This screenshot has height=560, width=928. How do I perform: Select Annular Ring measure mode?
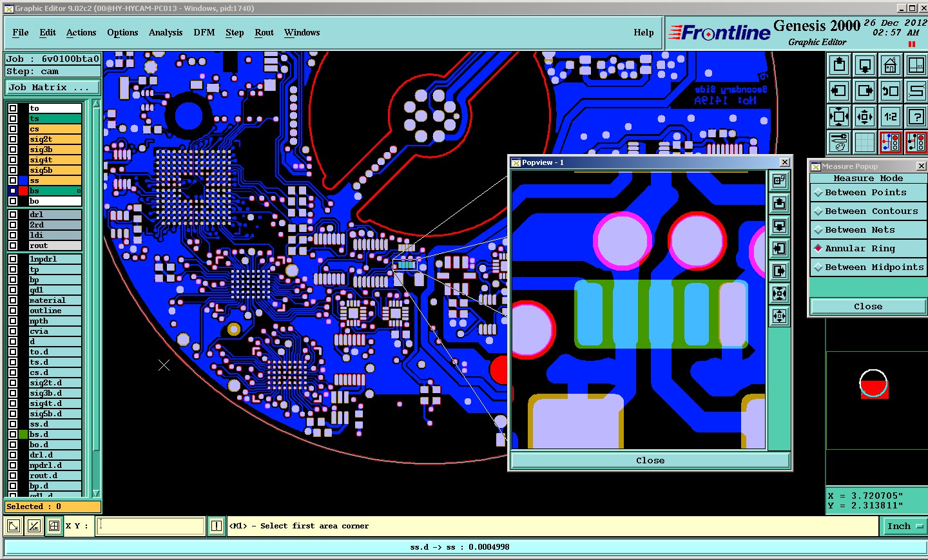tap(868, 249)
